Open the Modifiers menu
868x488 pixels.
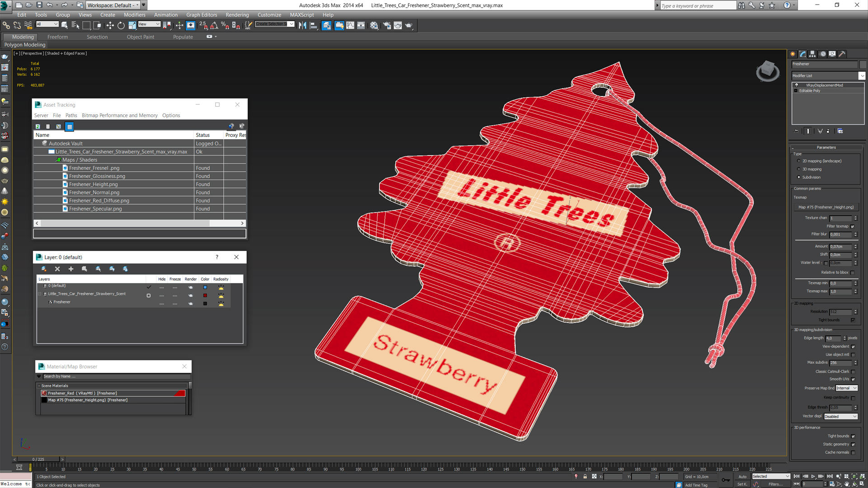click(135, 15)
